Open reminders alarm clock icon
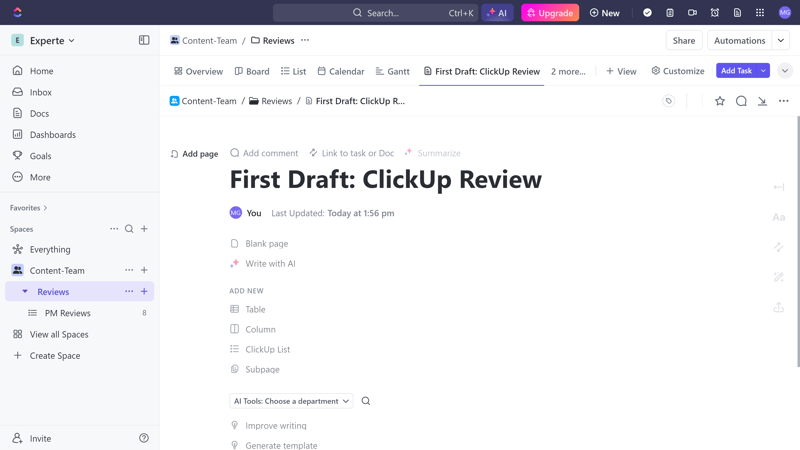Screen dimensions: 800x450 (x=714, y=13)
